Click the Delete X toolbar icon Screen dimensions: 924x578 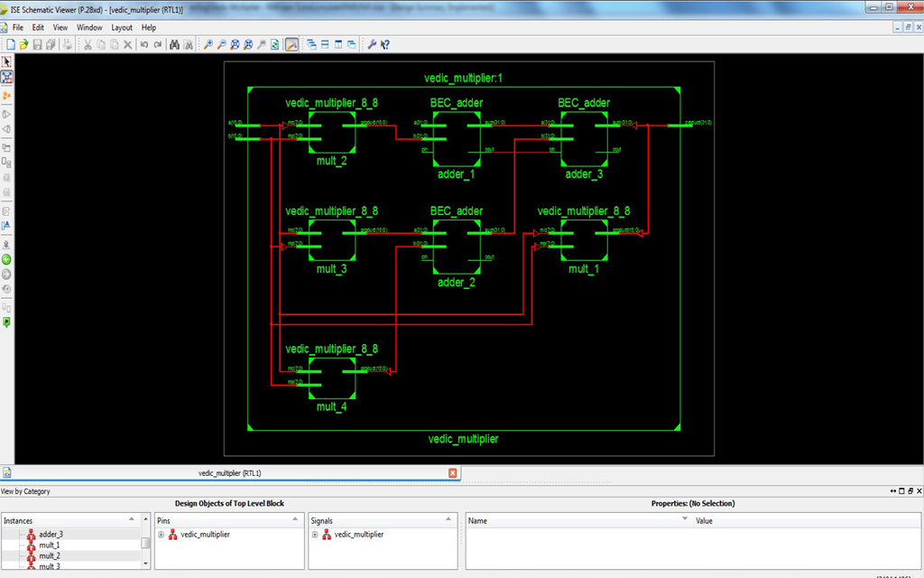tap(127, 44)
